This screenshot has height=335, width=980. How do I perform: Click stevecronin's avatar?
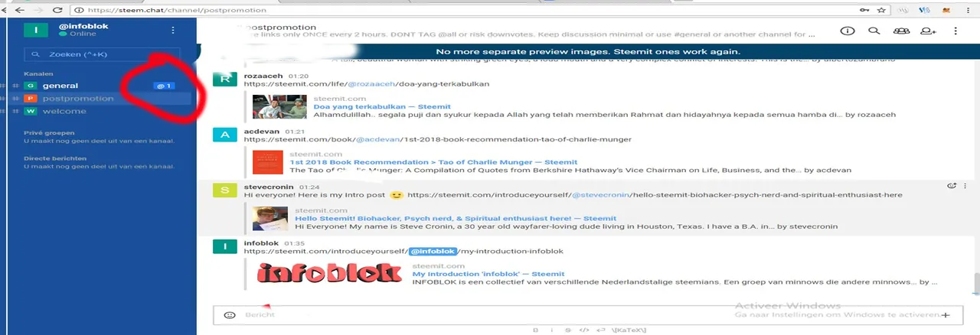coord(224,190)
